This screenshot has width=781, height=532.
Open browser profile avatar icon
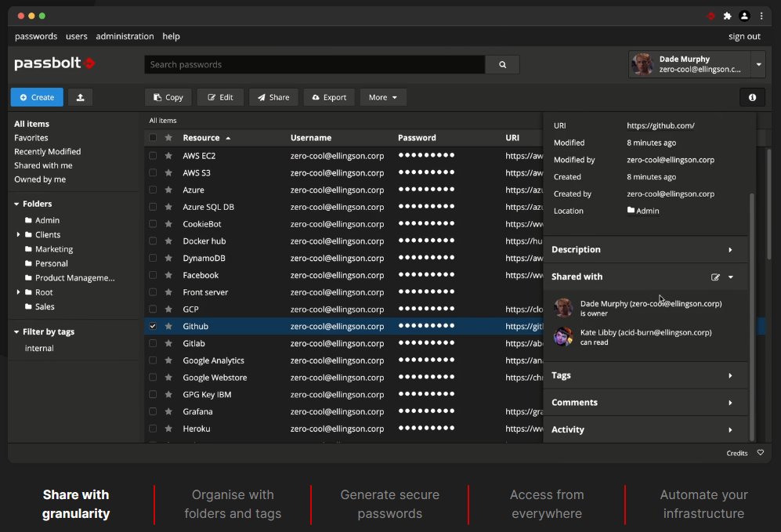[x=744, y=16]
